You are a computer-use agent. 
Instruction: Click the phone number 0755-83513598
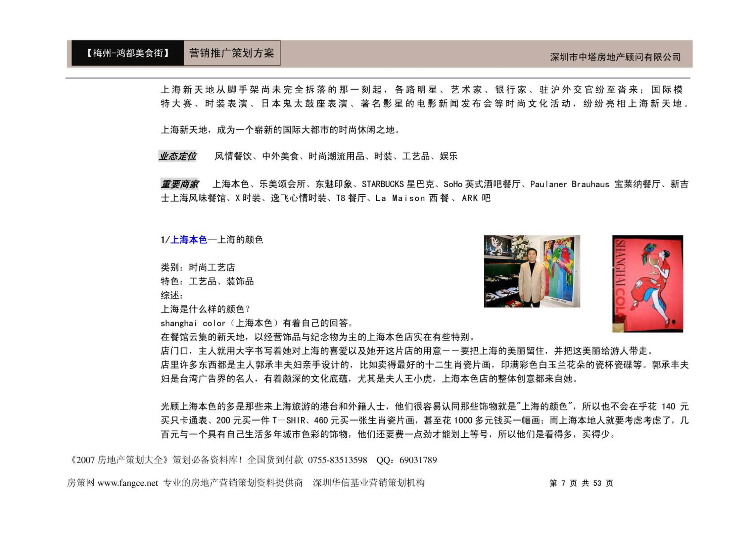point(337,460)
